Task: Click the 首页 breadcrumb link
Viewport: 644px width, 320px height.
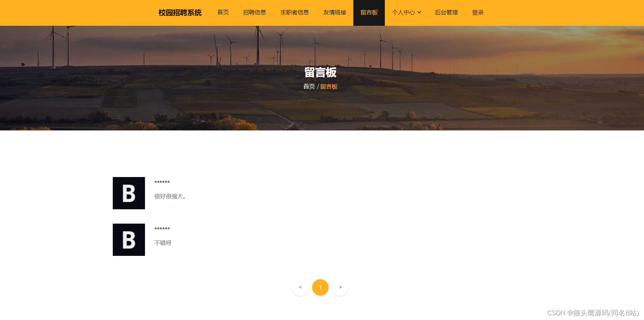Action: point(309,86)
